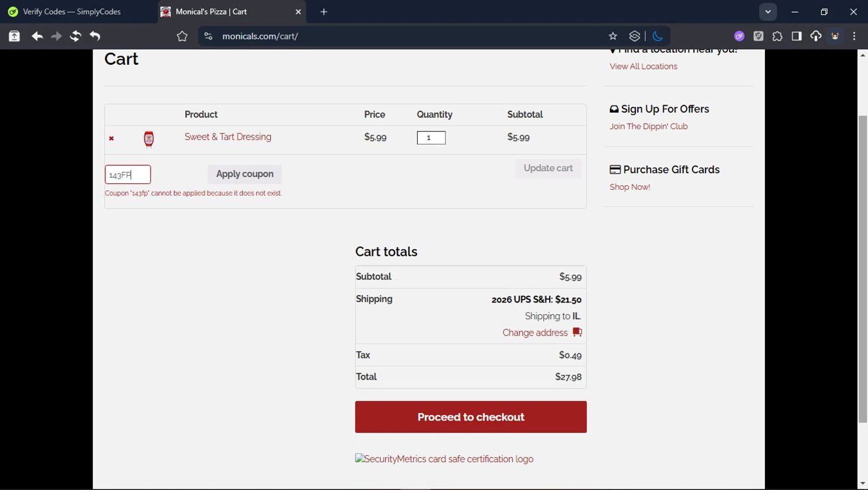
Task: Open the Sweet & Tart Dressing product thumbnail
Action: [x=149, y=139]
